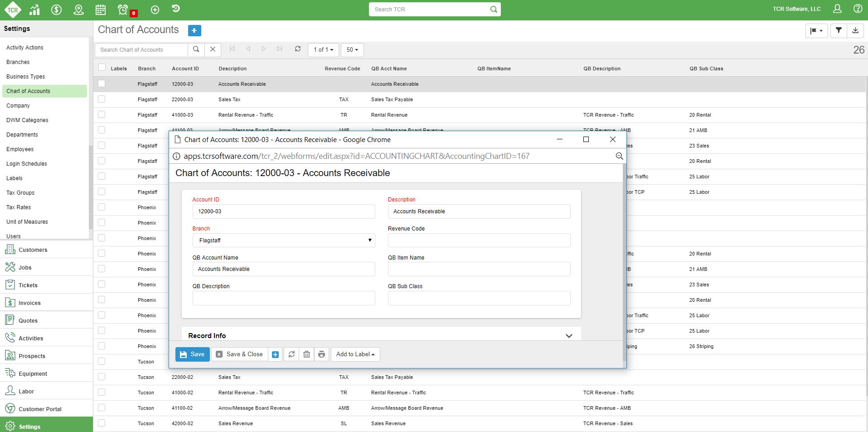Open Tax Rates settings
Screen dimensions: 868x432
[x=19, y=207]
